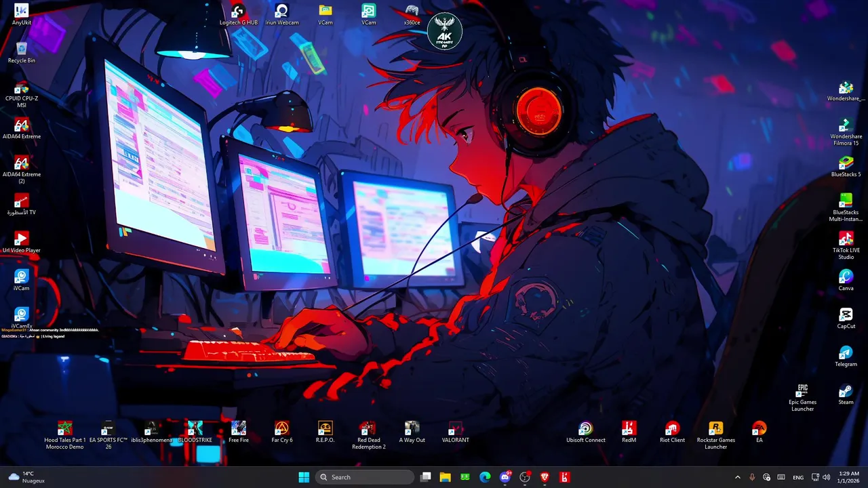Open the TikTok LIVE Studio shortcut
Viewport: 868px width, 488px height.
pos(846,245)
